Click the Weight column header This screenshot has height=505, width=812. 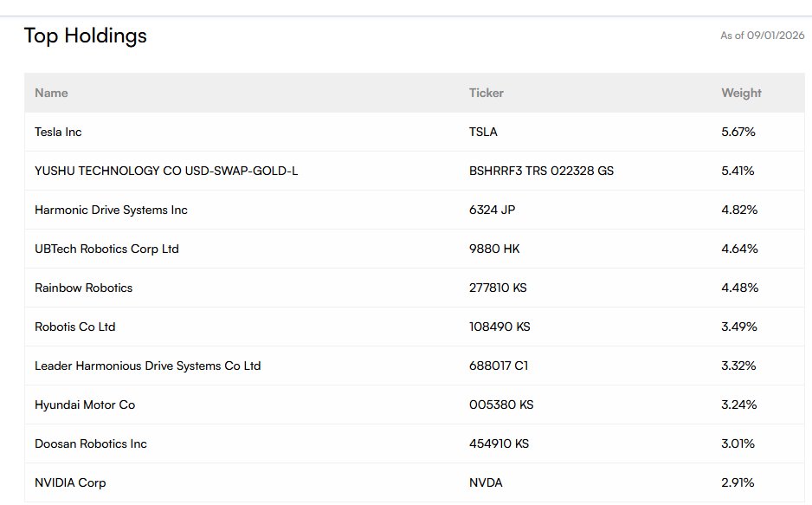(x=742, y=93)
